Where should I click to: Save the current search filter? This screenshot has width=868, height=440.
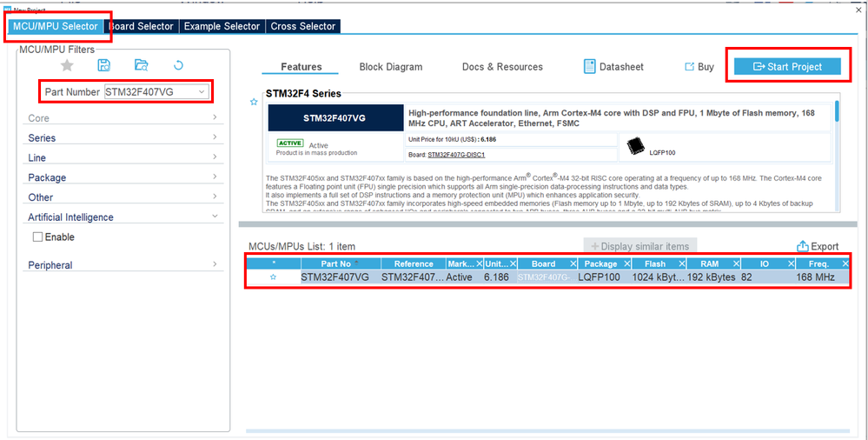(104, 65)
